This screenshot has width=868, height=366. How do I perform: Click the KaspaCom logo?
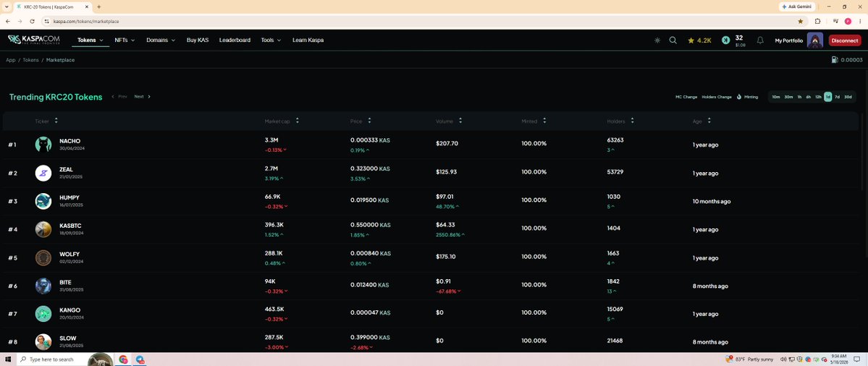(x=34, y=40)
